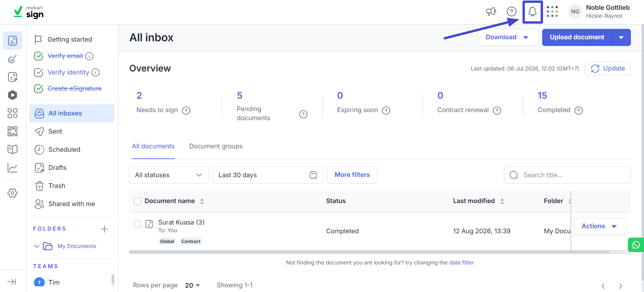644x292 pixels.
Task: Open the checkmark pen icon in left rail
Action: pos(12,59)
